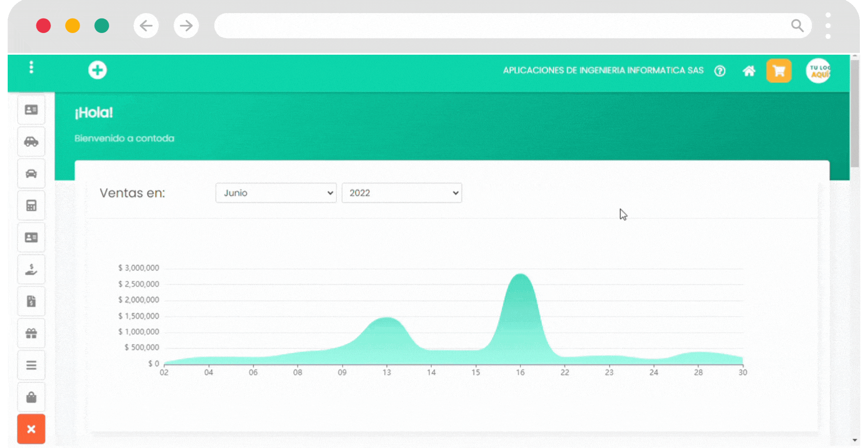Open the company logo avatar menu

[818, 71]
